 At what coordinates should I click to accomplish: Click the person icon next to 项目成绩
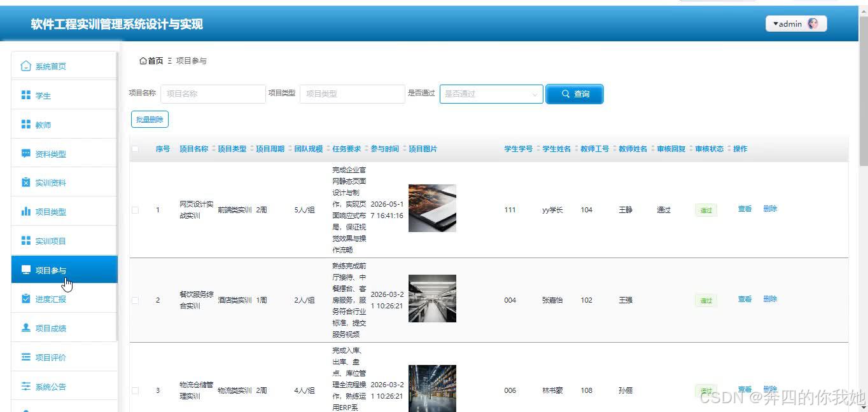coord(26,328)
